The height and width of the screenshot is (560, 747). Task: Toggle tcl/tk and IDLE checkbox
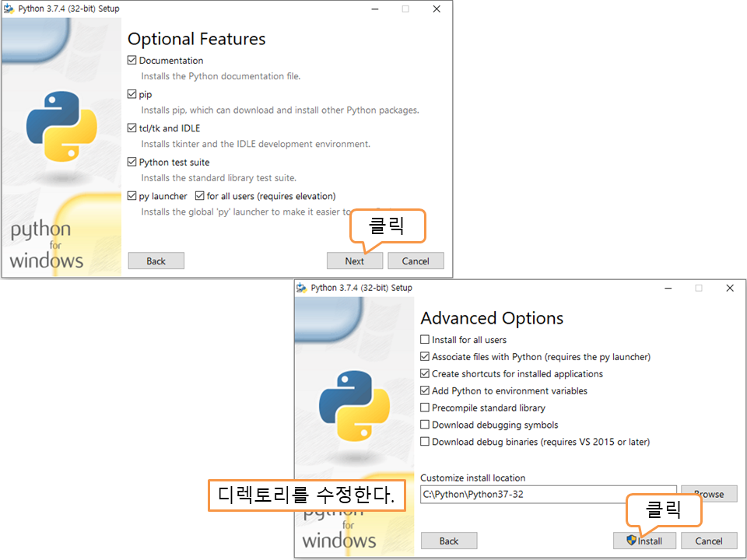(132, 128)
